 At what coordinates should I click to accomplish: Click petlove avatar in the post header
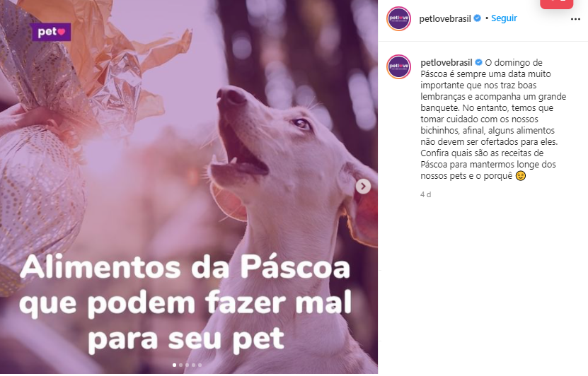(x=398, y=18)
